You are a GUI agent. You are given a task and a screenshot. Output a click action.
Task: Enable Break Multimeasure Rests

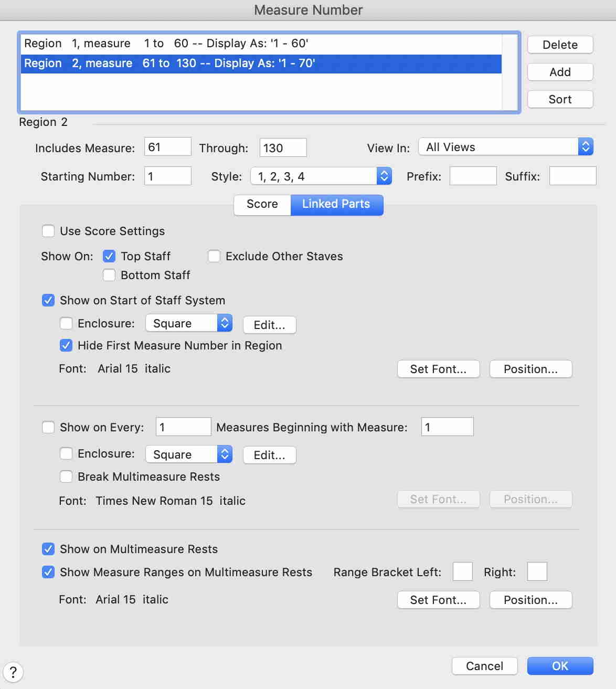click(x=66, y=476)
